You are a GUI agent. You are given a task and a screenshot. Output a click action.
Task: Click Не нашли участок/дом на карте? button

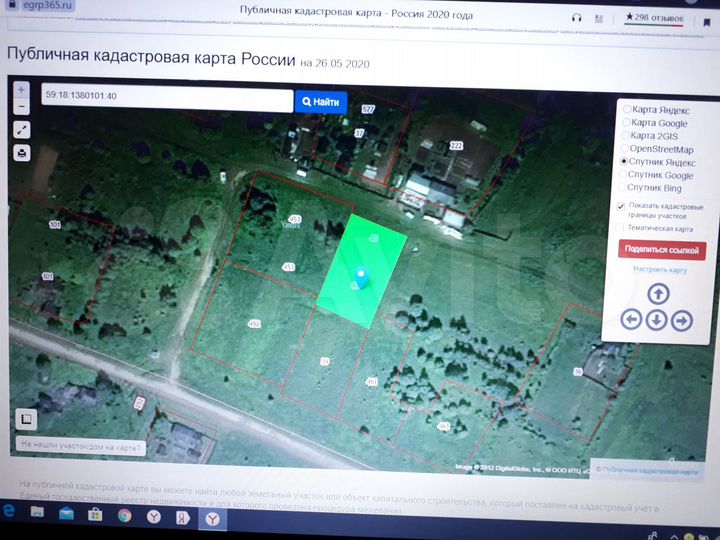pos(81,446)
